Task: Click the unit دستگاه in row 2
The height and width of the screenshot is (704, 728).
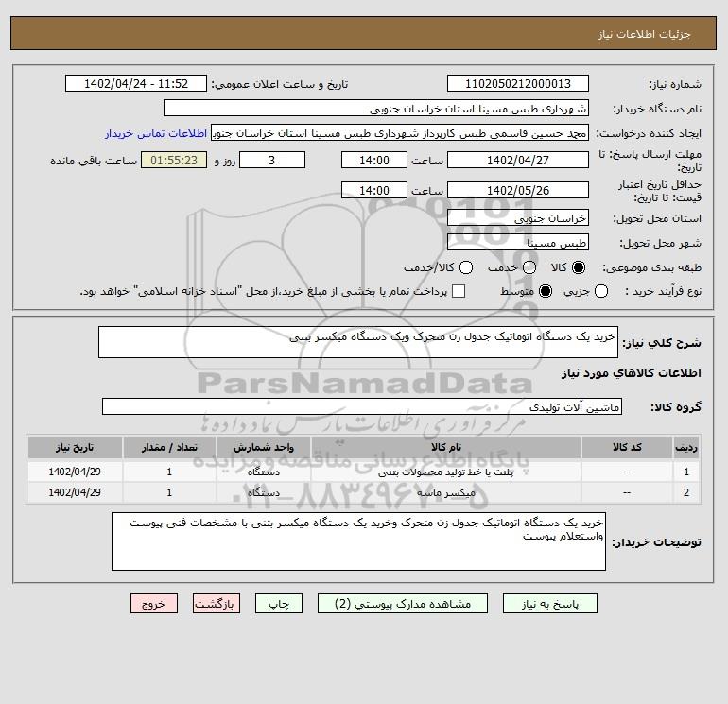Action: (263, 493)
